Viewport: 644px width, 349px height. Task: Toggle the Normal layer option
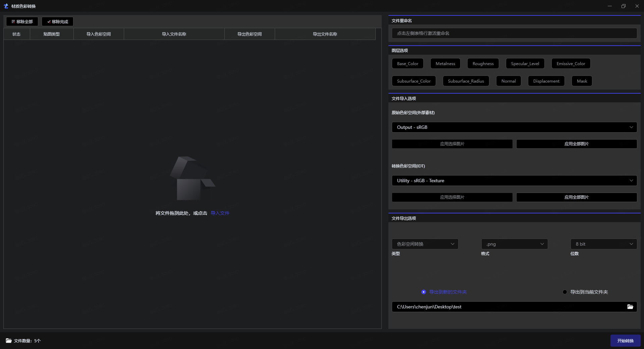tap(508, 81)
